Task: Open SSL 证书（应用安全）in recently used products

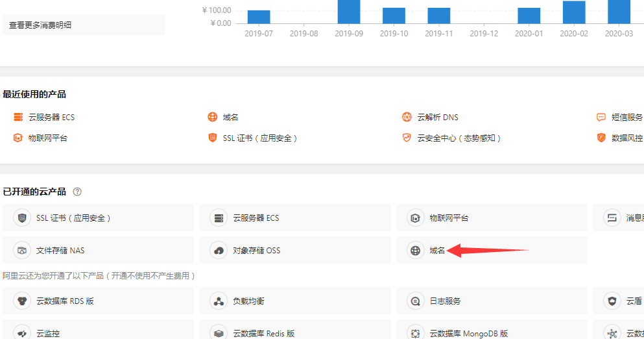Action: (260, 138)
